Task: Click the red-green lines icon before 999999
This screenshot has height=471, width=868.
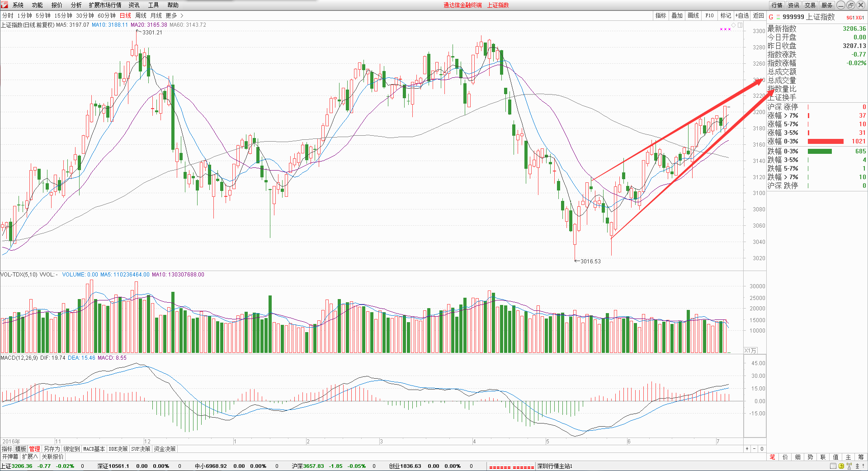Action: pos(778,17)
